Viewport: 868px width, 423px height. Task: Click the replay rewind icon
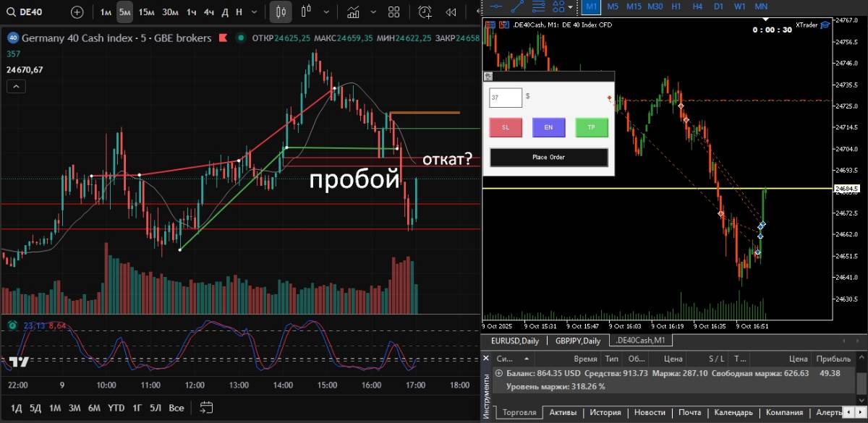pos(451,12)
